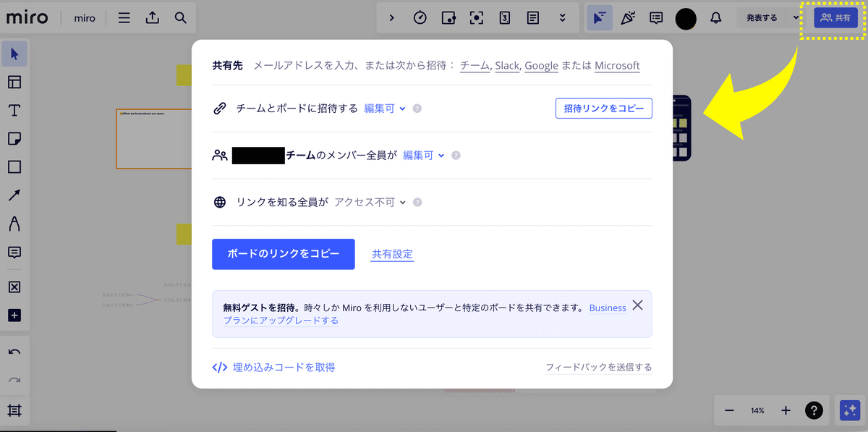Start the timer tool
This screenshot has height=432, width=868.
pyautogui.click(x=420, y=18)
